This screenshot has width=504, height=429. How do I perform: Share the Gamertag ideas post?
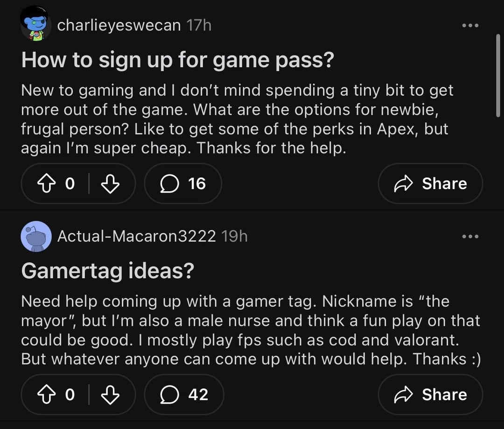[430, 395]
